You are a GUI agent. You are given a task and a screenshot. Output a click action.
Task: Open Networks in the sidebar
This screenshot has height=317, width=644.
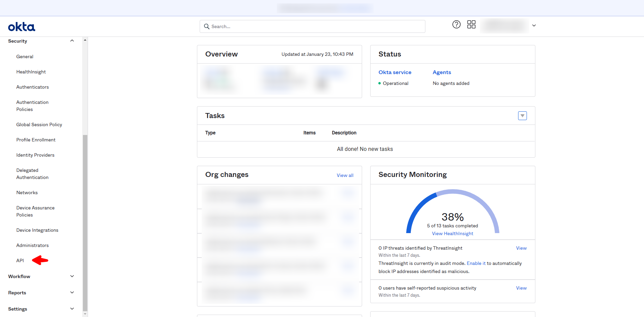[27, 193]
